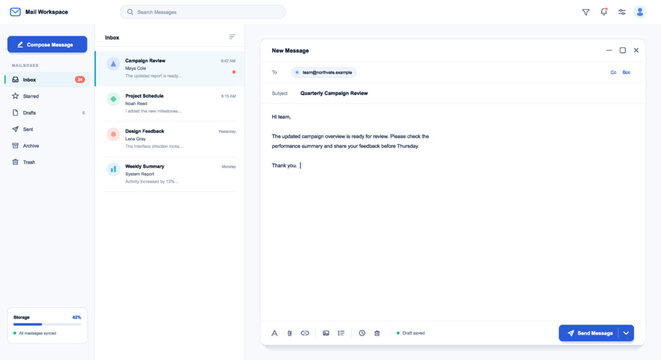Open the notifications bell
Screen dimensions: 661x360
[604, 12]
